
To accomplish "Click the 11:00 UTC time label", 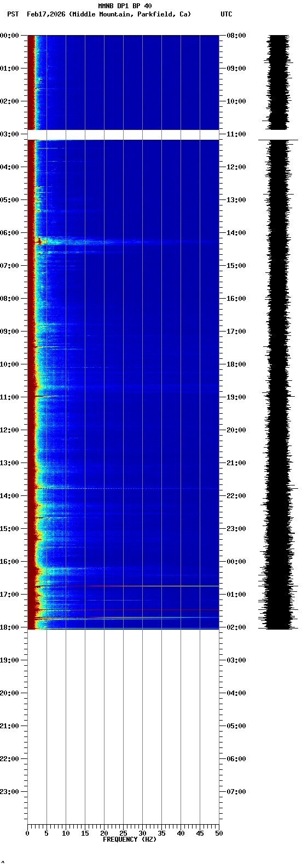I will coord(236,134).
